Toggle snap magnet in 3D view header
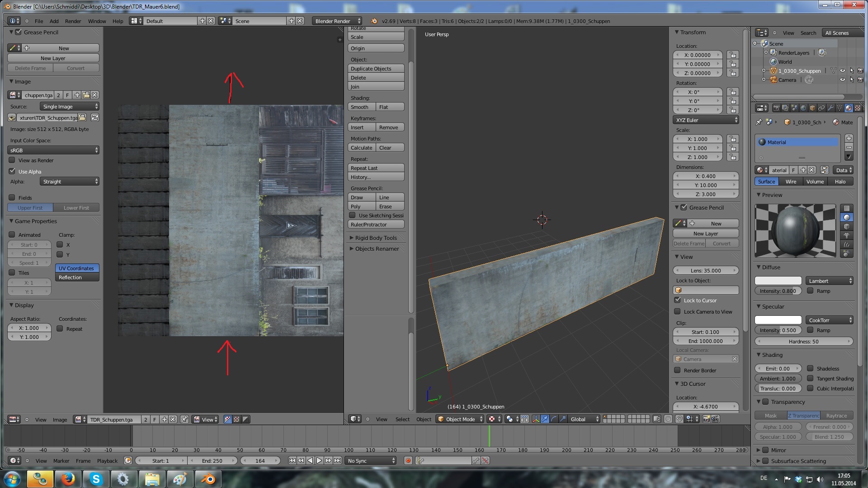 tap(679, 419)
